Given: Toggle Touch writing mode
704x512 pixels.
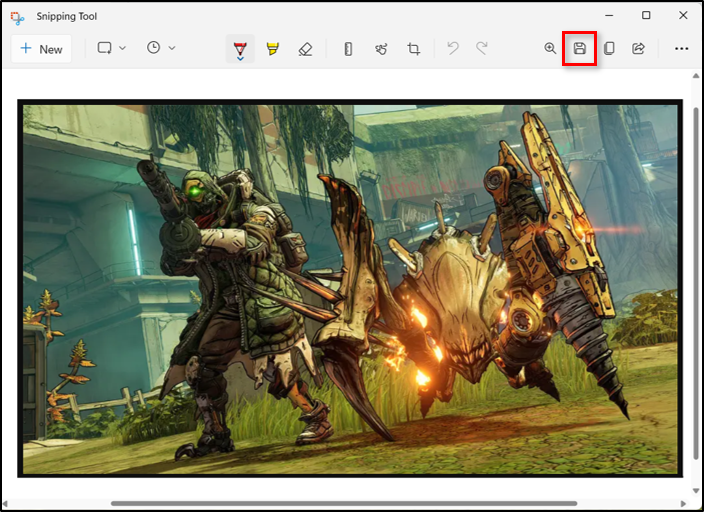Looking at the screenshot, I should (381, 48).
